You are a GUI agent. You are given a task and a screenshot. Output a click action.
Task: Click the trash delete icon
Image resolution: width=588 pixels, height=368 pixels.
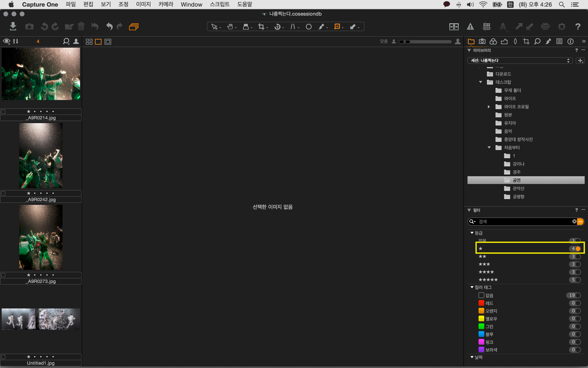pyautogui.click(x=81, y=26)
